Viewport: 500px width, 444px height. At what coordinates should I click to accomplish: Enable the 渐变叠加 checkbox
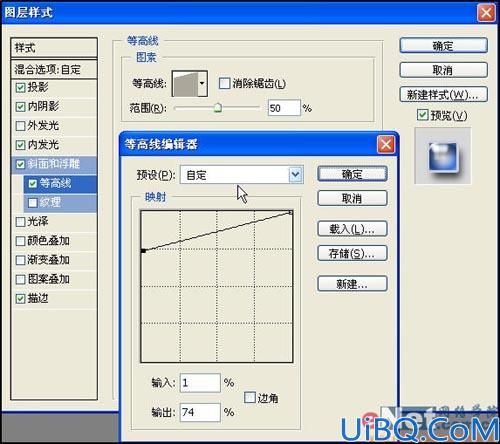[x=20, y=260]
